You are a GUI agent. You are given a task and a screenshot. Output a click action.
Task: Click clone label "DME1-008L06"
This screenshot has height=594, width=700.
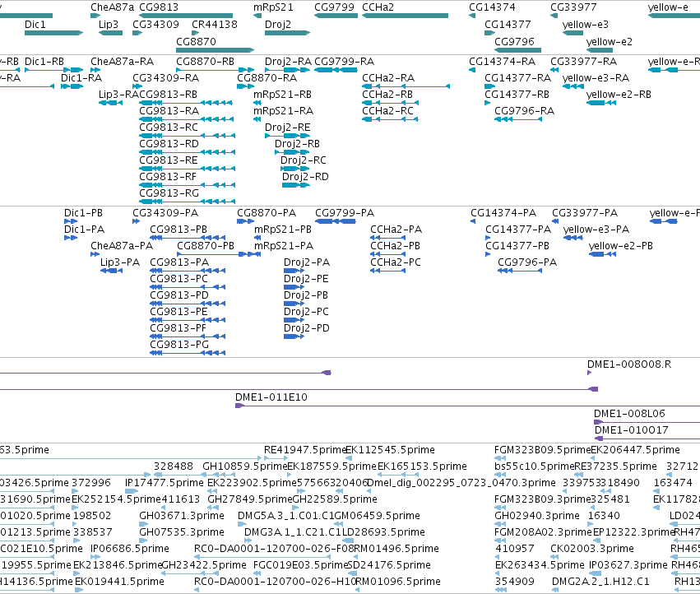click(629, 414)
